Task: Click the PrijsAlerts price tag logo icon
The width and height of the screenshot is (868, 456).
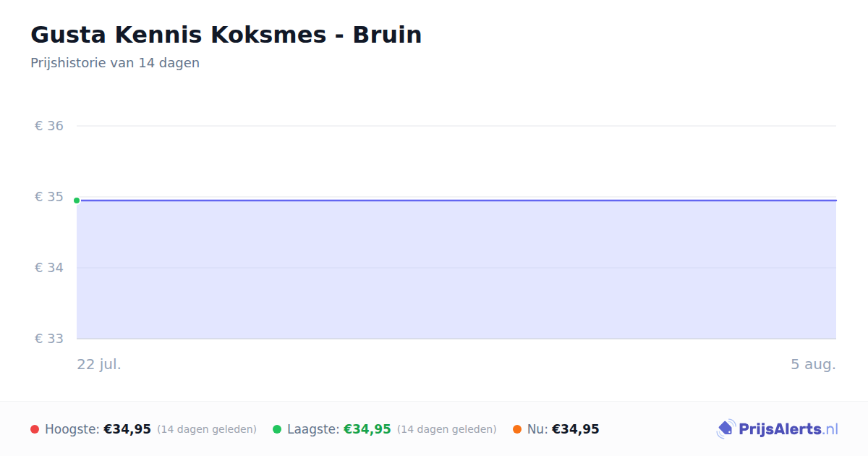Action: [x=726, y=429]
